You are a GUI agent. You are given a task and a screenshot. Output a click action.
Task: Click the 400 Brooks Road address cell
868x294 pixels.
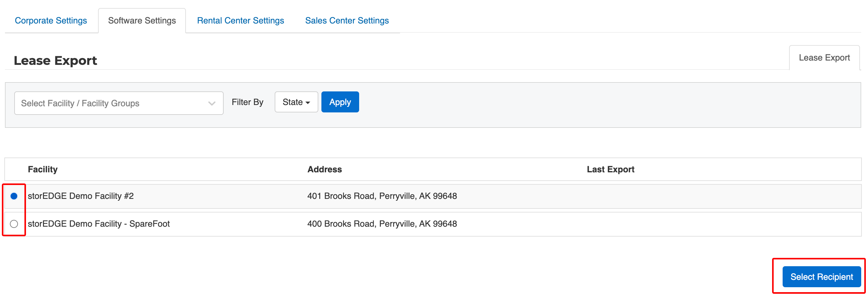click(382, 224)
